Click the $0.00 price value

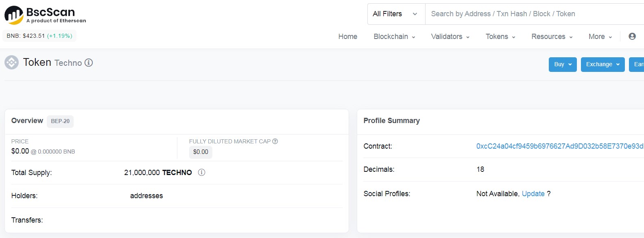(x=20, y=151)
